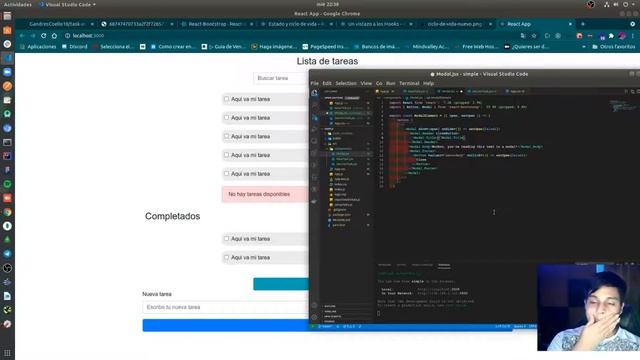The image size is (640, 360).
Task: Open package.json in the Explorer tree
Action: [x=341, y=215]
